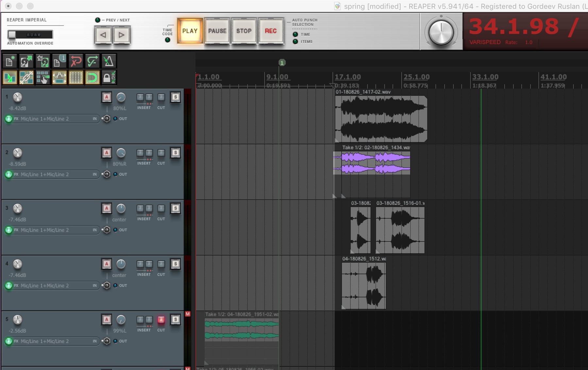Toggle grid lines display button
Image resolution: width=588 pixels, height=370 pixels.
point(76,78)
